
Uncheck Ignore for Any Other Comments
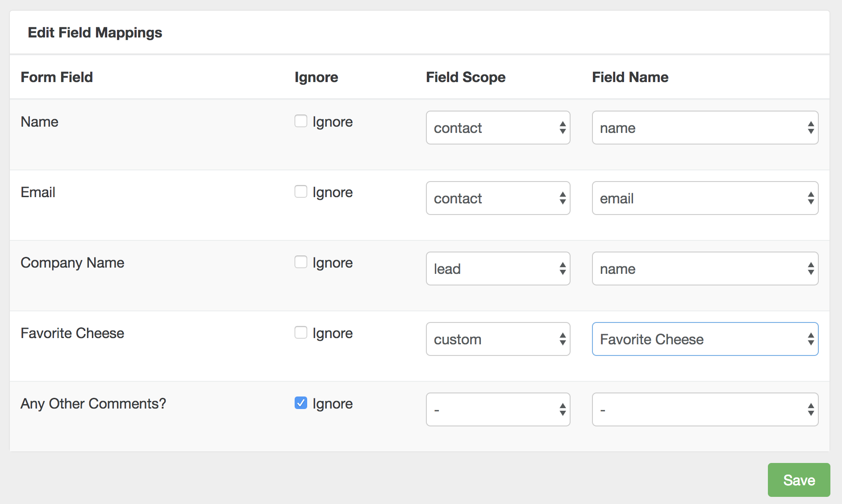(x=301, y=403)
